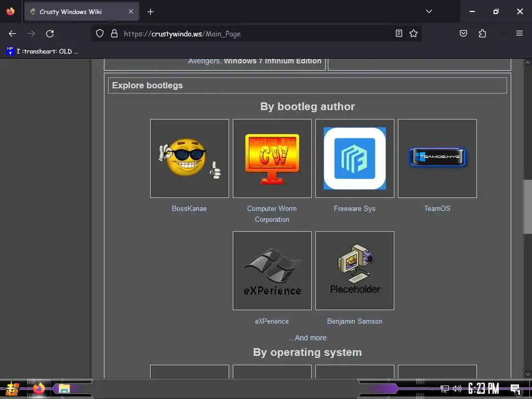Toggle reader view icon
Image resolution: width=532 pixels, height=399 pixels.
pyautogui.click(x=399, y=34)
